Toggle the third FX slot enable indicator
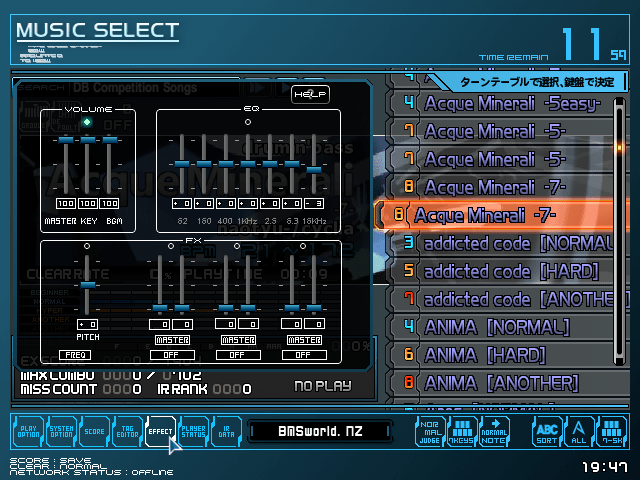 [x=303, y=246]
